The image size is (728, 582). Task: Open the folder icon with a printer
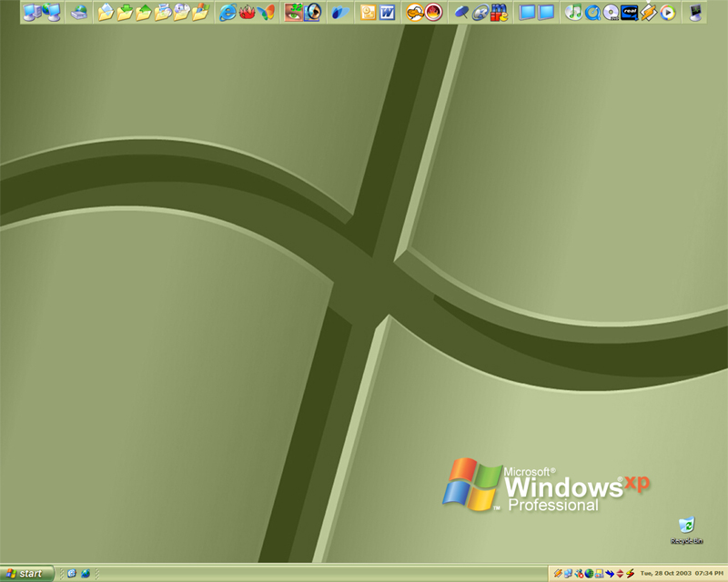pyautogui.click(x=163, y=12)
